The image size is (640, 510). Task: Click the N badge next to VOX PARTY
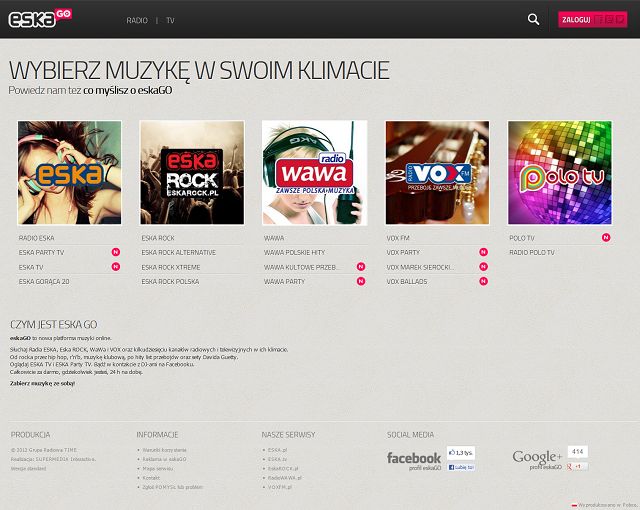[484, 252]
